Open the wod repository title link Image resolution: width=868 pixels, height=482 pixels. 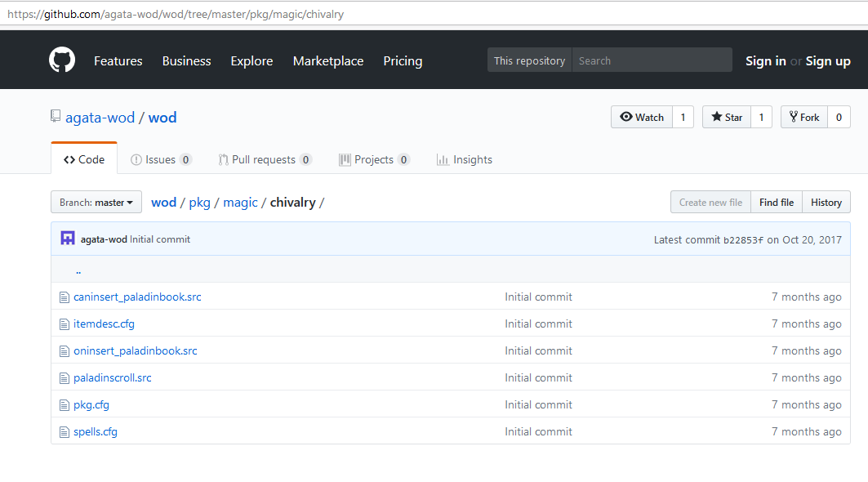pos(162,118)
